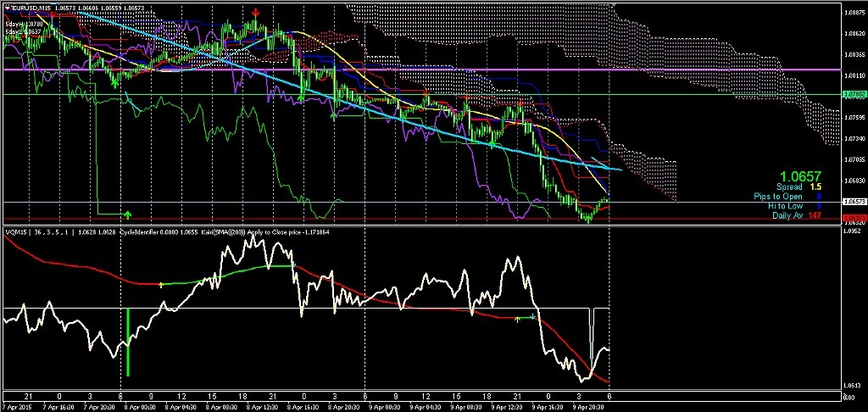Click the yellow 1.5 spread value
The width and height of the screenshot is (868, 412).
click(816, 187)
